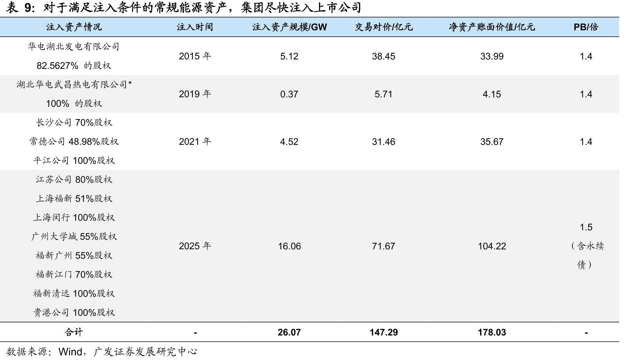
Task: Click 广州大学城 55%股权
Action: pos(74,237)
